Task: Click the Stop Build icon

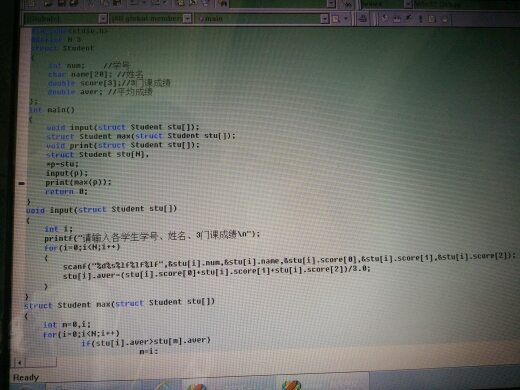Action: (x=409, y=19)
